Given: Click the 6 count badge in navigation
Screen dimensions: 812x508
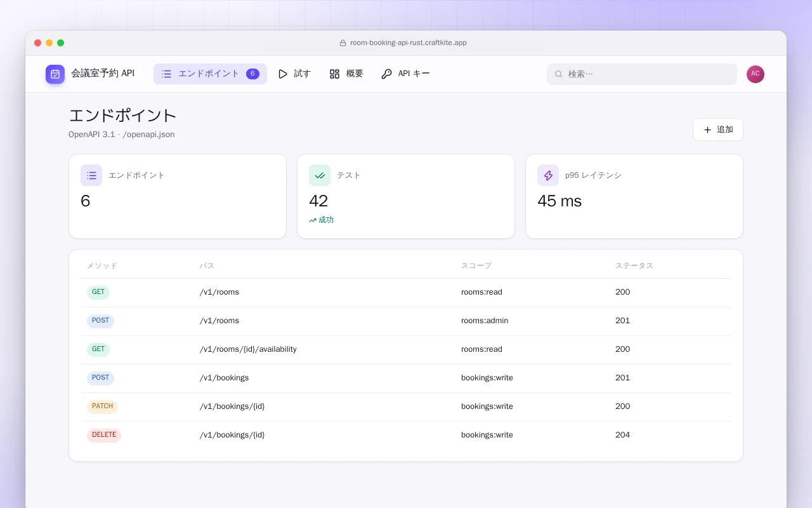Looking at the screenshot, I should pyautogui.click(x=252, y=74).
